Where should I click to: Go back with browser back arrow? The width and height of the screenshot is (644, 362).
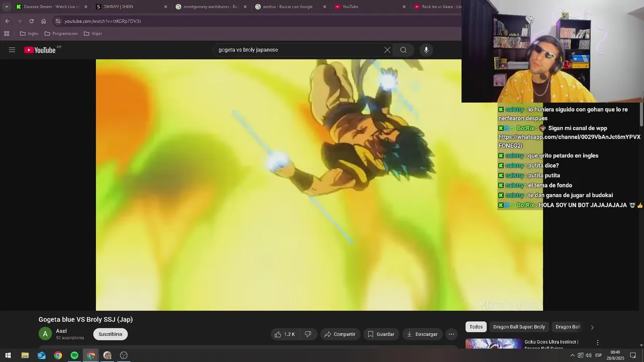click(x=7, y=21)
